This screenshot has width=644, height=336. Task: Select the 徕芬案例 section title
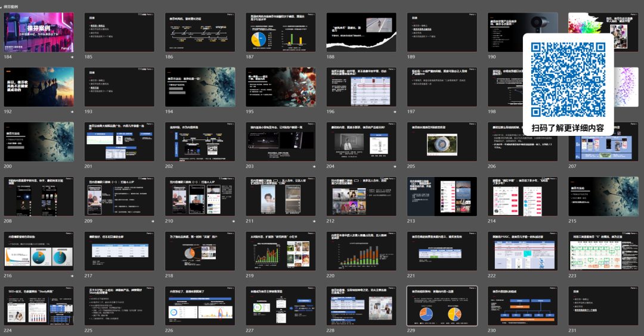coord(11,6)
